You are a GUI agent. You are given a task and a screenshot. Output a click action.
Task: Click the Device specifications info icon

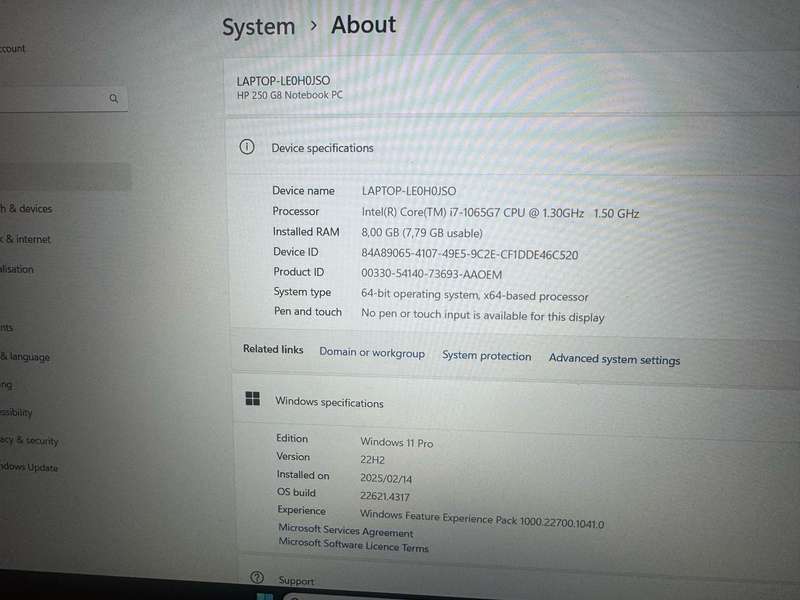pos(247,147)
